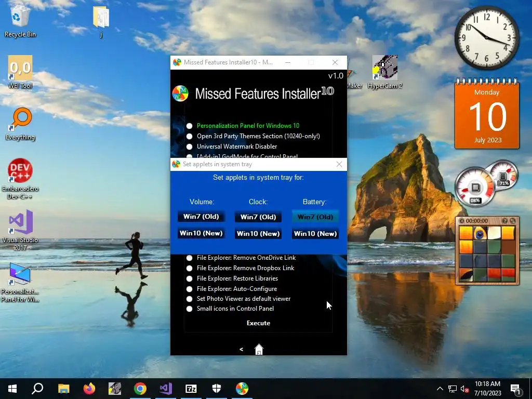Open Visual Studio 2017 desktop shortcut
Screen dimensions: 532x399
tap(20, 230)
